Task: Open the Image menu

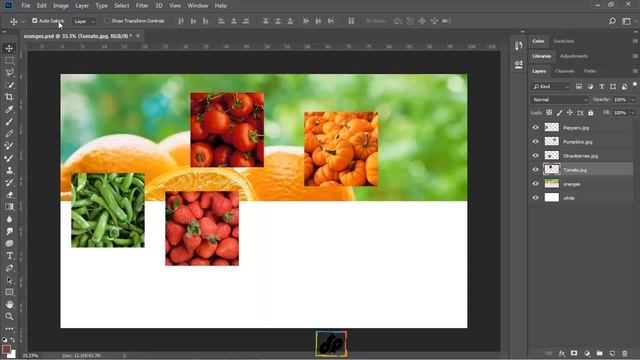Action: 61,6
